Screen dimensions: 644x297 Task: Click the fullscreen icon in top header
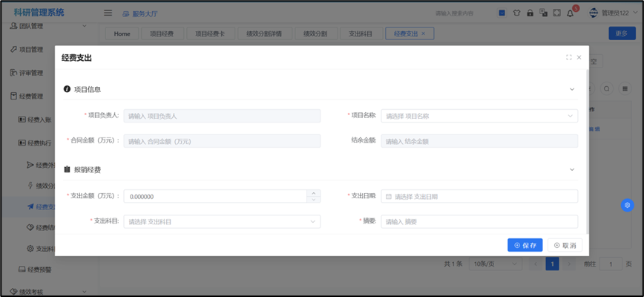point(556,13)
